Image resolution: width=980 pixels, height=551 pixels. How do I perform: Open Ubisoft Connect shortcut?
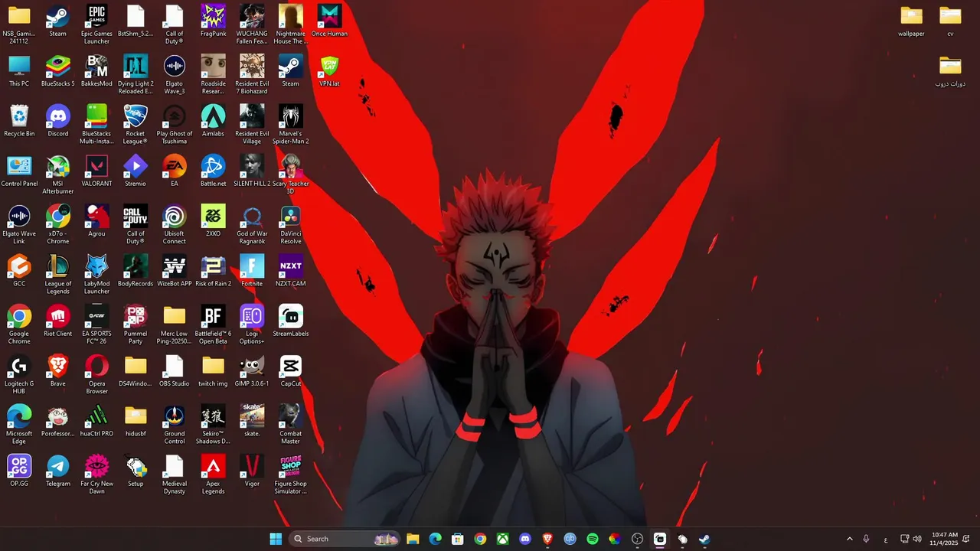(175, 224)
